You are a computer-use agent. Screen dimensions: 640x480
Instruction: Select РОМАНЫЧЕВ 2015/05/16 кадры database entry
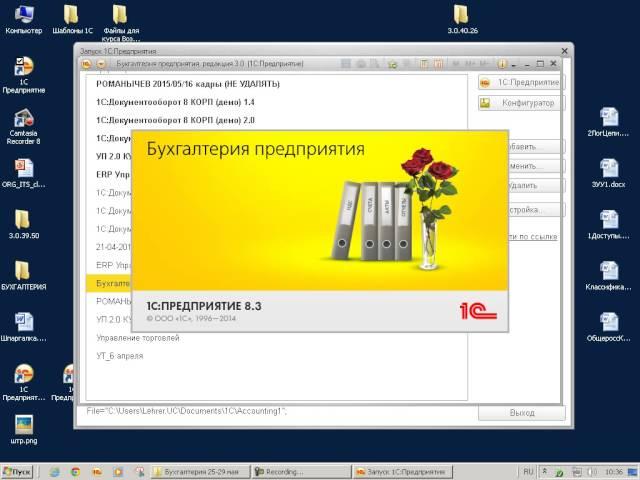180,84
